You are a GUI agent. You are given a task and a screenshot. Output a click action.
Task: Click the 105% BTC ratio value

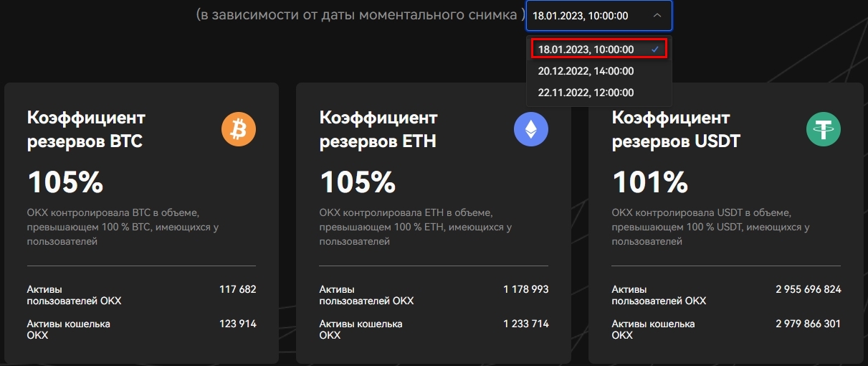pyautogui.click(x=65, y=183)
